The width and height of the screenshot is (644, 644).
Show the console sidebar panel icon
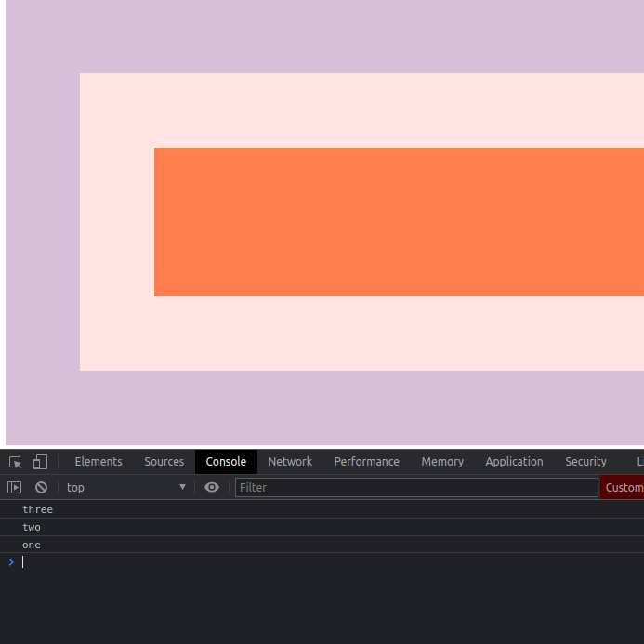[14, 487]
